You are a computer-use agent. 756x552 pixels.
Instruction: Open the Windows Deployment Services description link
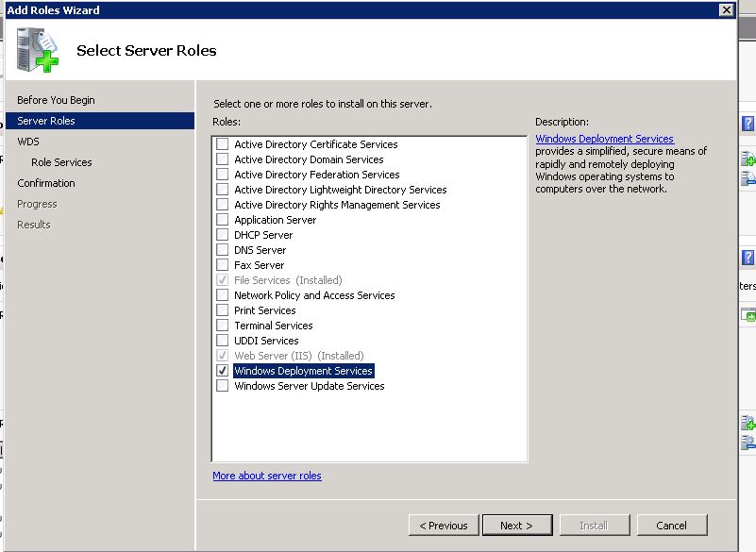point(604,139)
